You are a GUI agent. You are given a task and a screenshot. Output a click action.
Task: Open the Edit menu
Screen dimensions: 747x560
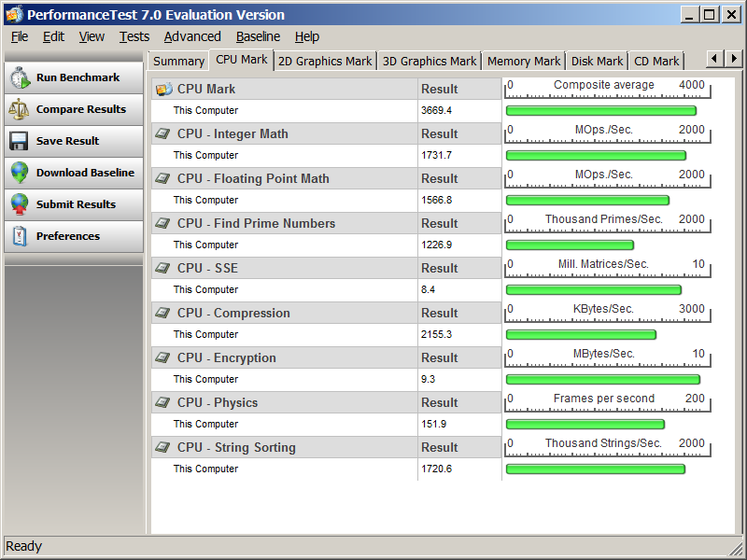[53, 36]
